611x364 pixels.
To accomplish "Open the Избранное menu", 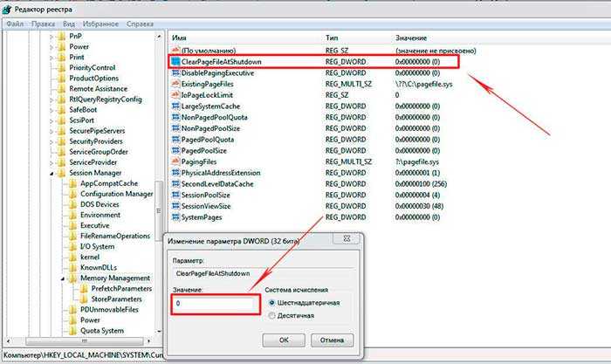I will click(100, 24).
